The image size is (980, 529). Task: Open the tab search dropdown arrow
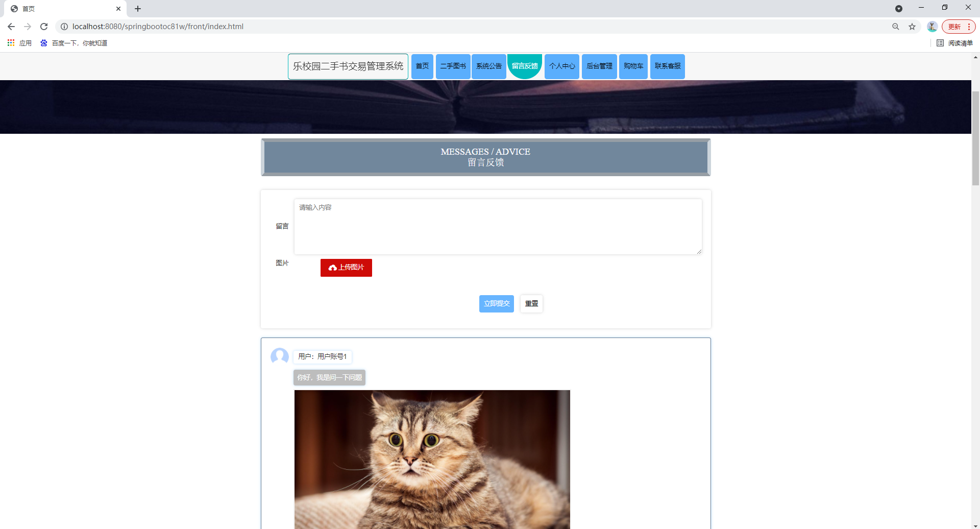(x=899, y=9)
